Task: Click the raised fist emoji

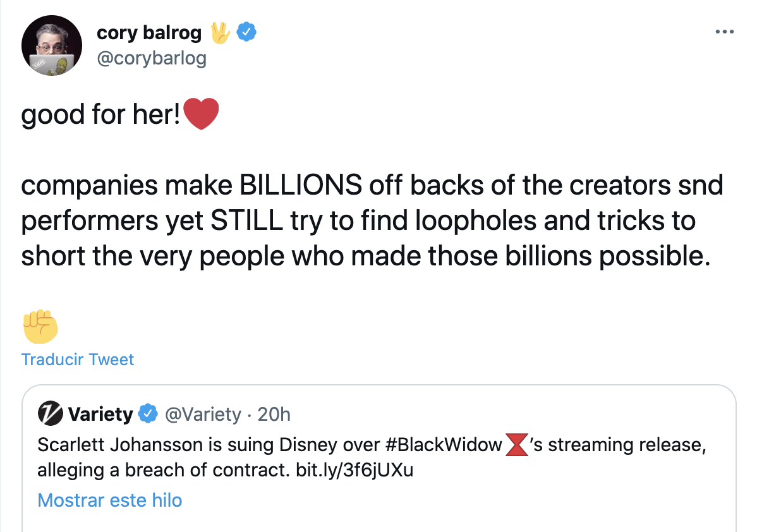Action: tap(40, 325)
